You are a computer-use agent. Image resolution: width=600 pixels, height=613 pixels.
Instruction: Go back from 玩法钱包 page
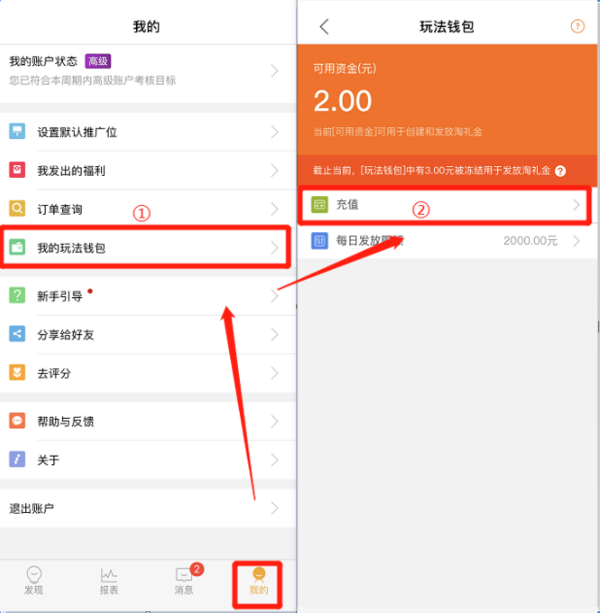click(x=323, y=27)
